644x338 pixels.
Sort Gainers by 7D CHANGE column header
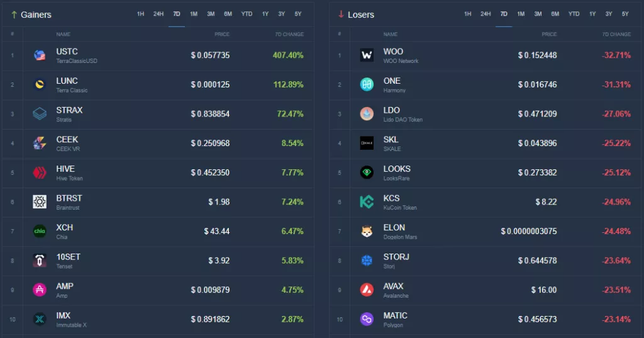click(289, 34)
